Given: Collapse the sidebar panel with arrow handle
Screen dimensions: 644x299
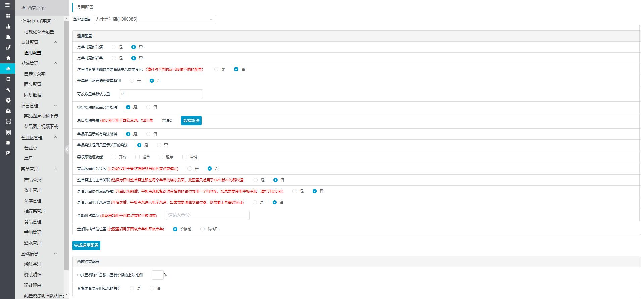Looking at the screenshot, I should [x=67, y=149].
